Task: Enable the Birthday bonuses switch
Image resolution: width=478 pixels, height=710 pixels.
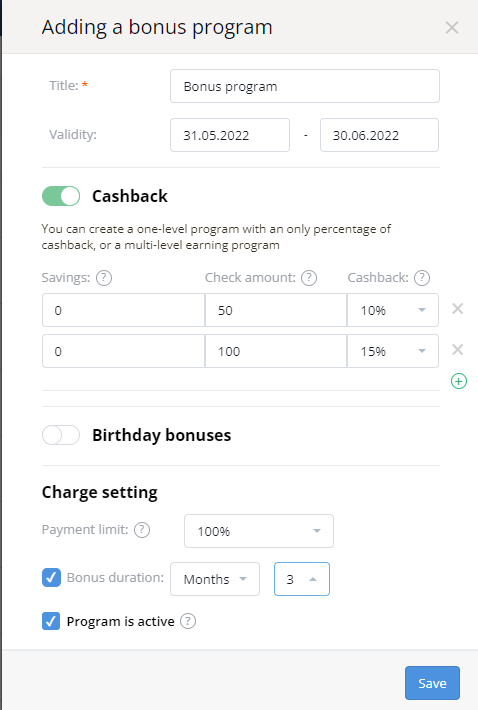Action: coord(61,435)
